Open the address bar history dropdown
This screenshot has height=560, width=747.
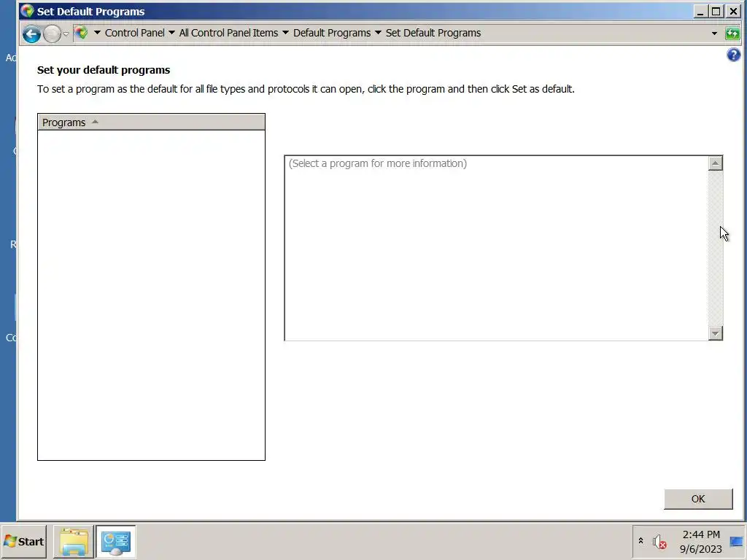[714, 34]
